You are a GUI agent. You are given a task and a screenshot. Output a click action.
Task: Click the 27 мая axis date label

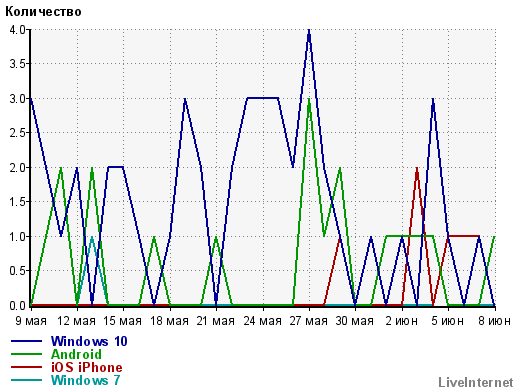point(309,321)
